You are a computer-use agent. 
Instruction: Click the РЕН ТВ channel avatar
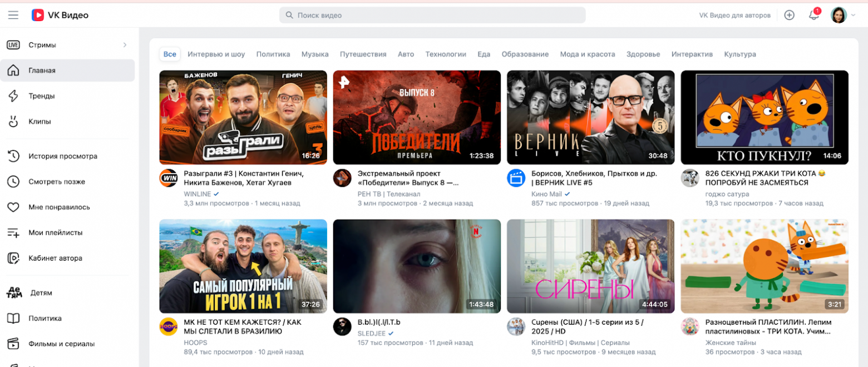pyautogui.click(x=342, y=178)
